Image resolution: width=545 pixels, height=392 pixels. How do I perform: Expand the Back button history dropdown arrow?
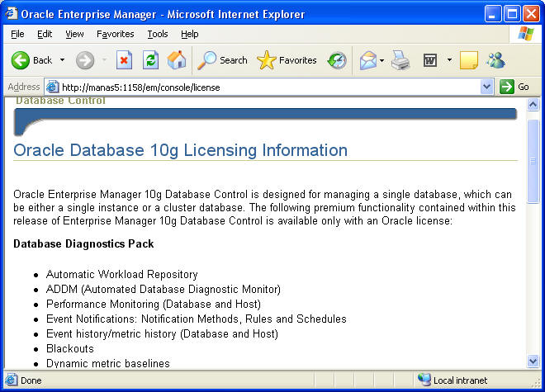tap(62, 60)
